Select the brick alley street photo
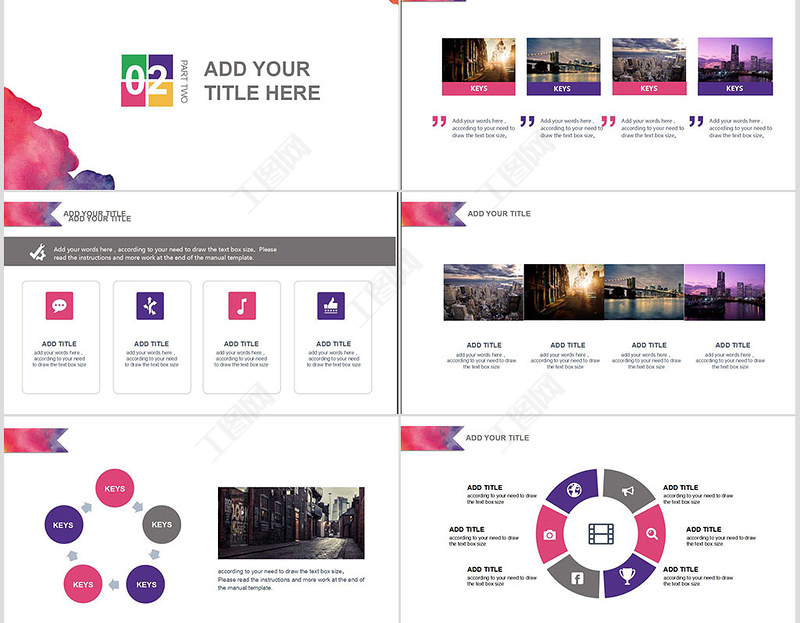 [x=290, y=523]
